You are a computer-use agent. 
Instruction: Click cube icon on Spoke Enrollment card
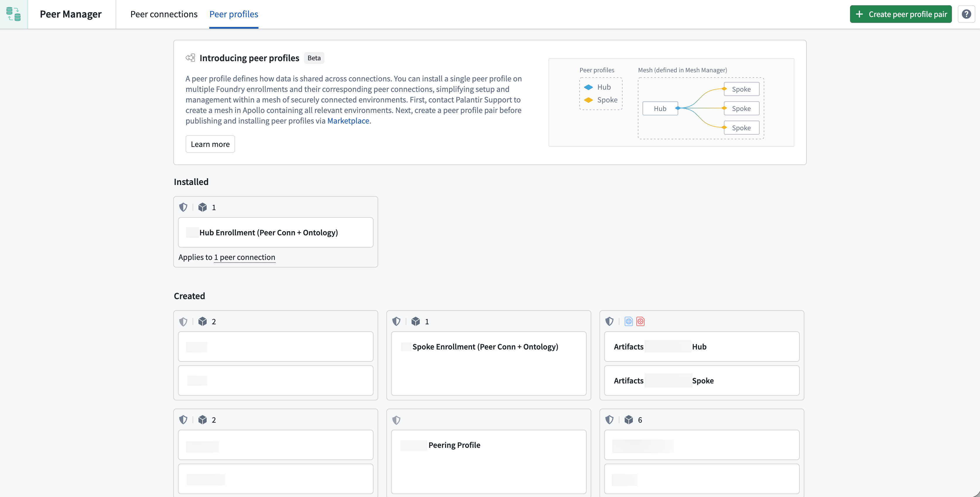pyautogui.click(x=415, y=322)
